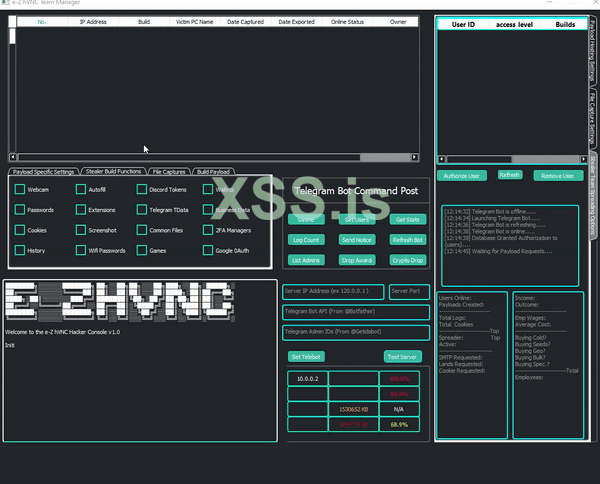Sort by the IP Address column header
The width and height of the screenshot is (600, 484).
[x=93, y=22]
